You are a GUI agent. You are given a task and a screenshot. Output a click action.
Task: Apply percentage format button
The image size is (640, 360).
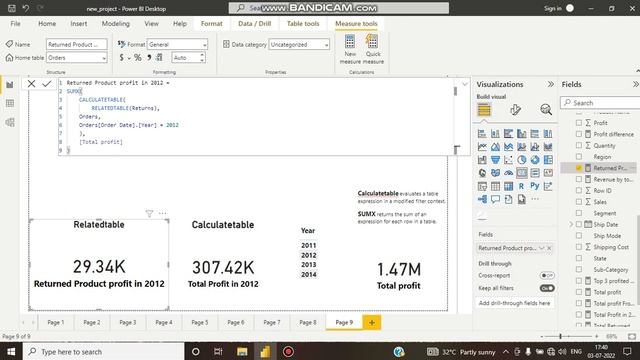click(138, 58)
